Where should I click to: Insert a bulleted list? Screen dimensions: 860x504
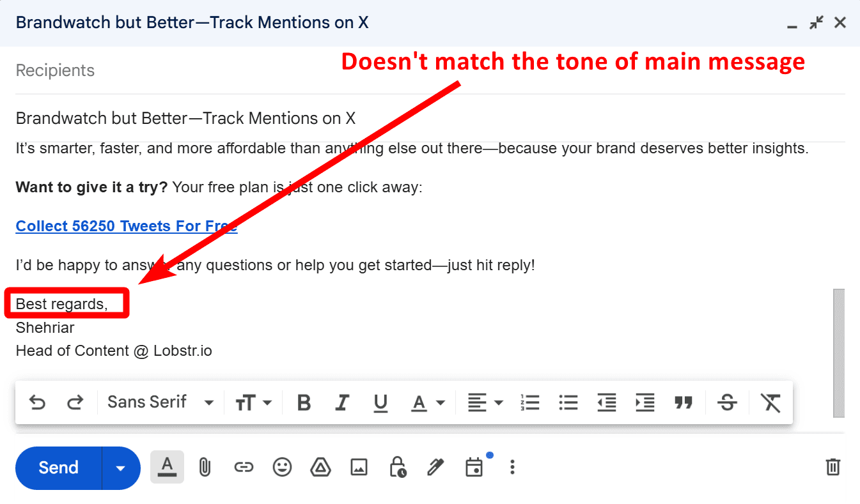(x=568, y=402)
